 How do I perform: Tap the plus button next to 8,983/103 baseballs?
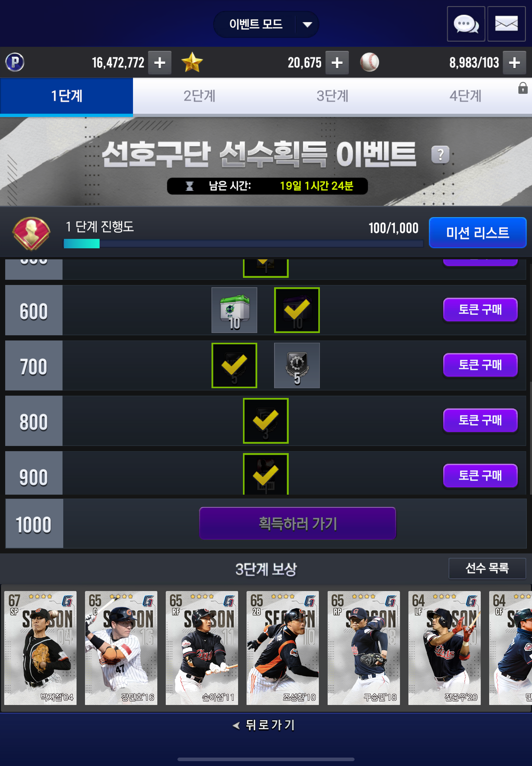coord(514,63)
